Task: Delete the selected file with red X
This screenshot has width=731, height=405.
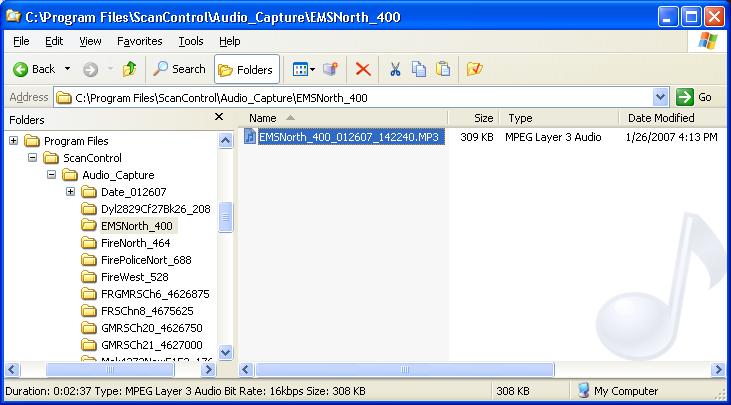Action: point(363,69)
